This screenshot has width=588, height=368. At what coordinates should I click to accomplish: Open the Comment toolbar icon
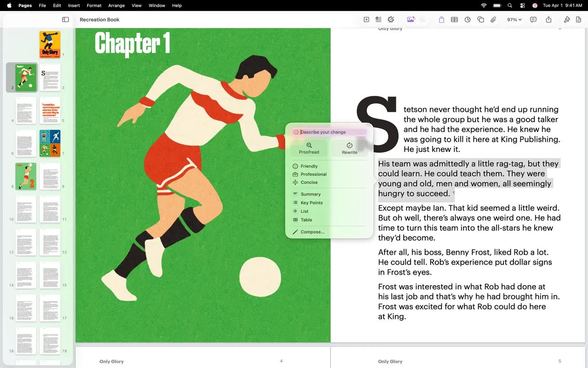[x=533, y=20]
